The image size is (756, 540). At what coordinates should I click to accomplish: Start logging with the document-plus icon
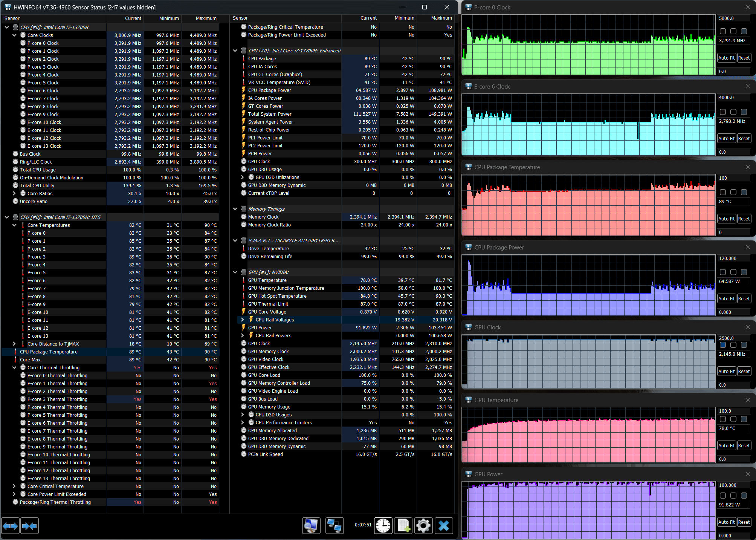point(403,526)
